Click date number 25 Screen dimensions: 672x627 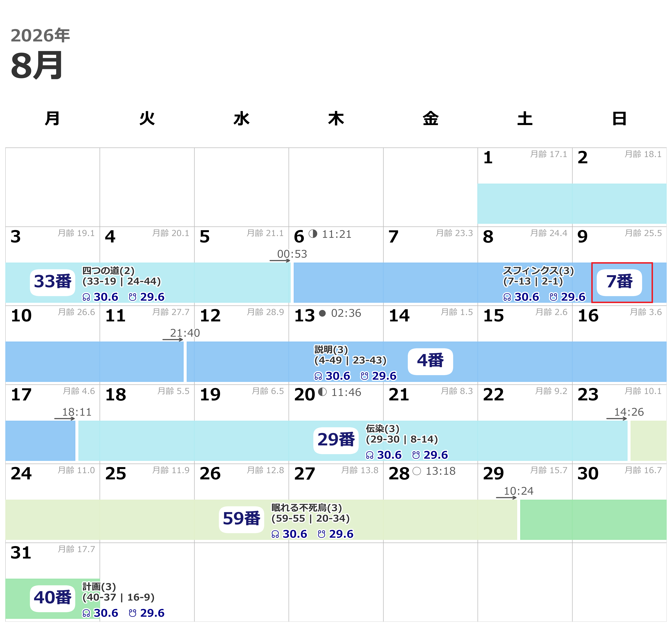pos(116,473)
